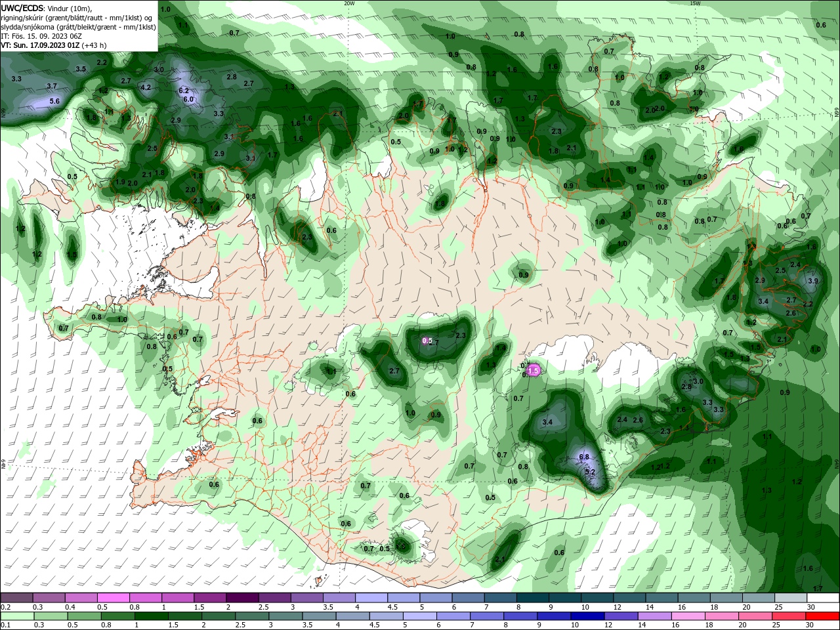Click the 3.9 precipitation value in the east
Screen dimensions: 840x630
tap(813, 281)
